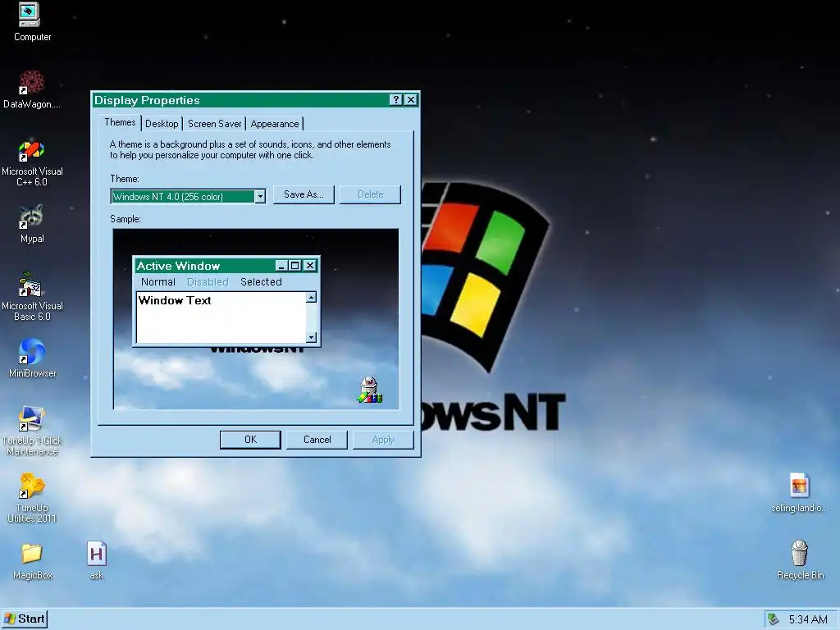Click Selected in sample window menu

click(261, 282)
